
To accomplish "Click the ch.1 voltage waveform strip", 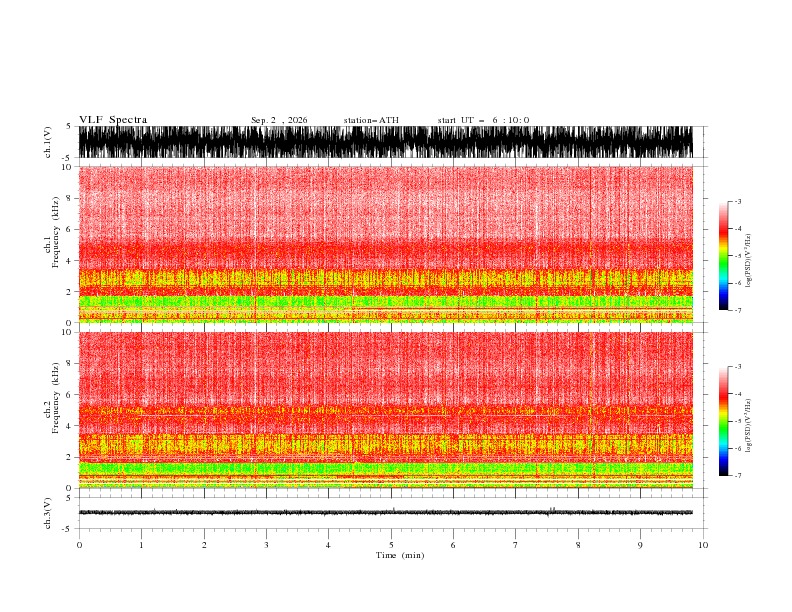I will (x=385, y=142).
